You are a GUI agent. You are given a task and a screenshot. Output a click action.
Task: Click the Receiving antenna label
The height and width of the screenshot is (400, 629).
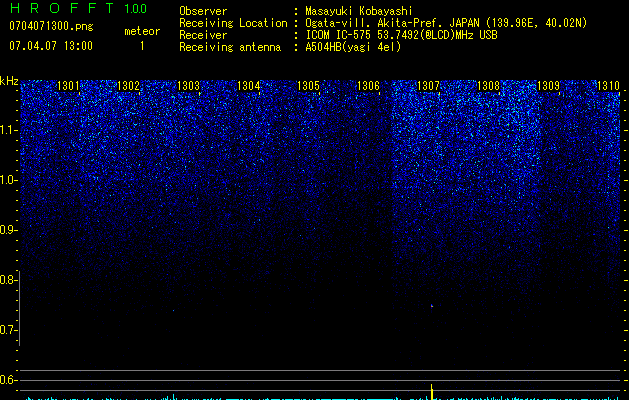(230, 47)
